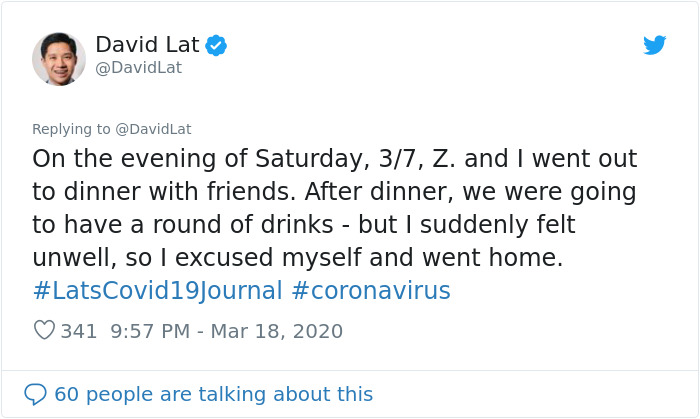This screenshot has height=419, width=700.
Task: Visit the @DavidLat handle under the name
Action: pos(138,68)
